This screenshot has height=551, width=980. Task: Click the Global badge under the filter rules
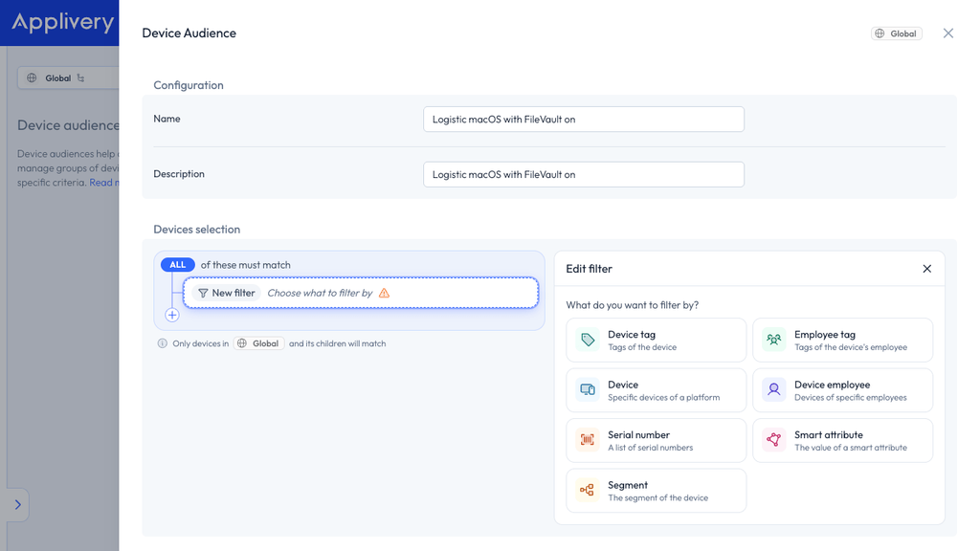[x=258, y=343]
